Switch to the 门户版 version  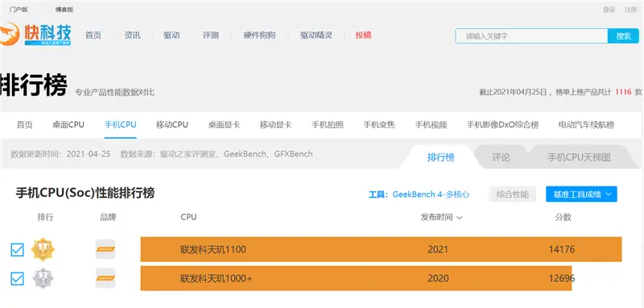[19, 10]
